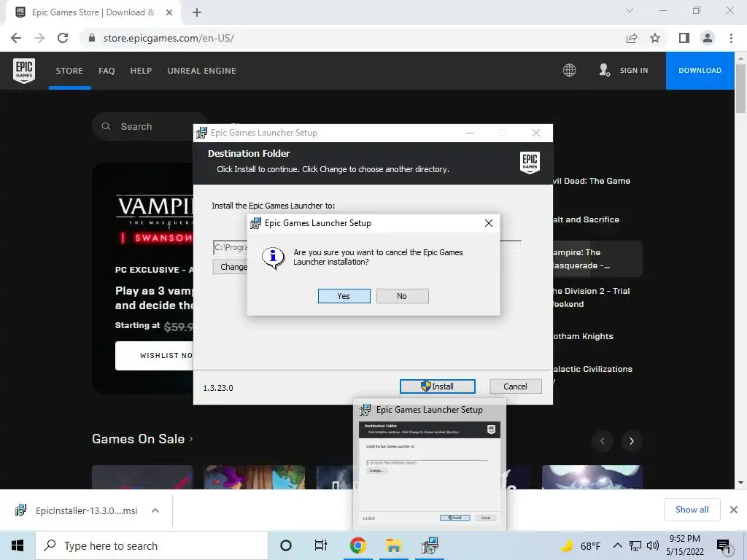Click the Epic Games Launcher Setup taskbar thumbnail
The image size is (747, 560).
pyautogui.click(x=429, y=464)
